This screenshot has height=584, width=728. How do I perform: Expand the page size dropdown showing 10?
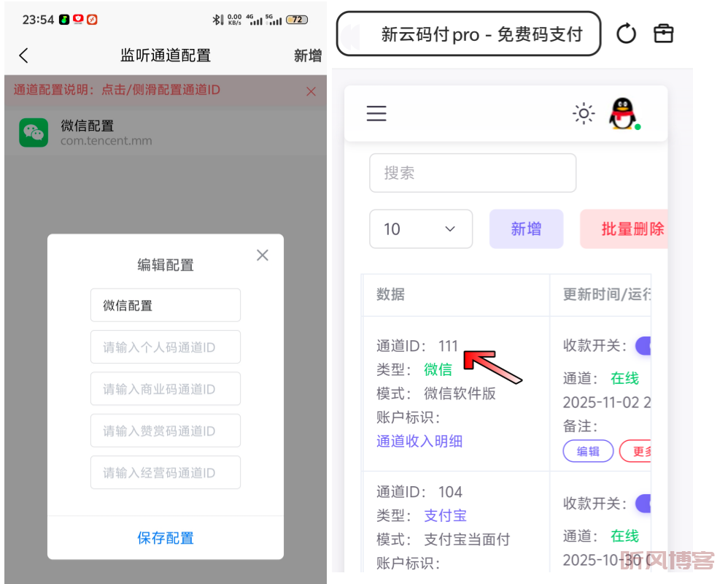421,229
